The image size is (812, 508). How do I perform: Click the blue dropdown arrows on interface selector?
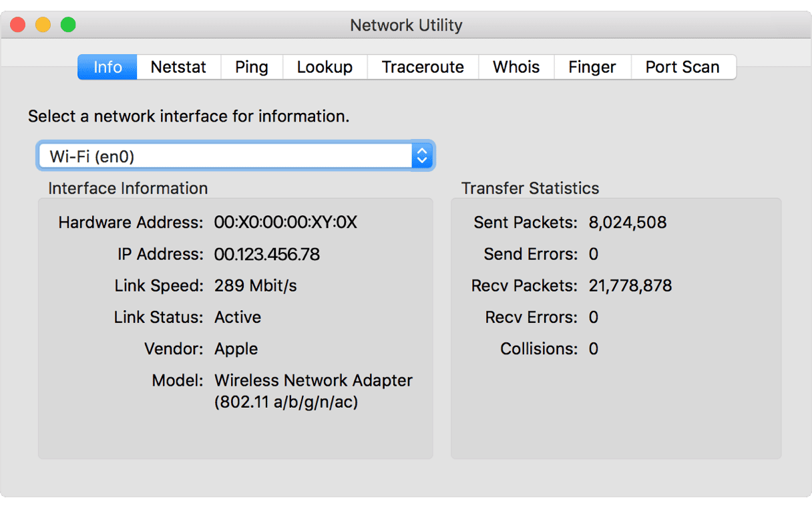[x=422, y=156]
